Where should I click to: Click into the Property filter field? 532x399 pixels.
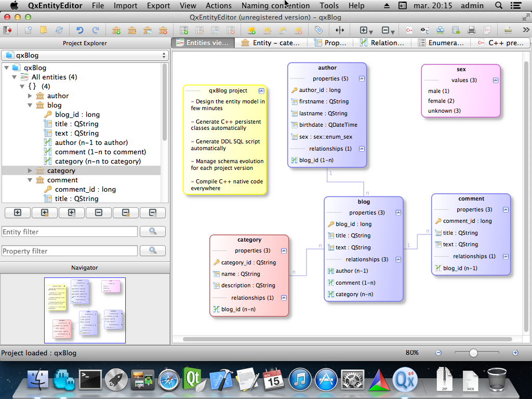click(x=70, y=251)
